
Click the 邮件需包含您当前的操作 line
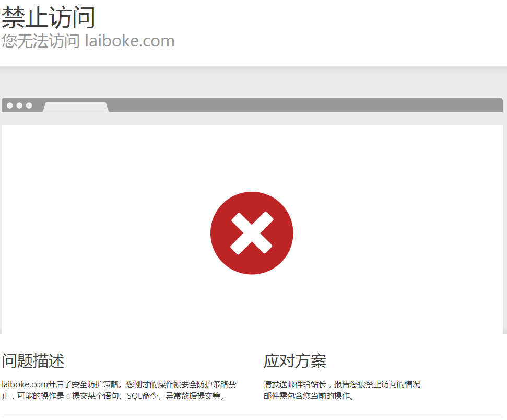(x=309, y=396)
